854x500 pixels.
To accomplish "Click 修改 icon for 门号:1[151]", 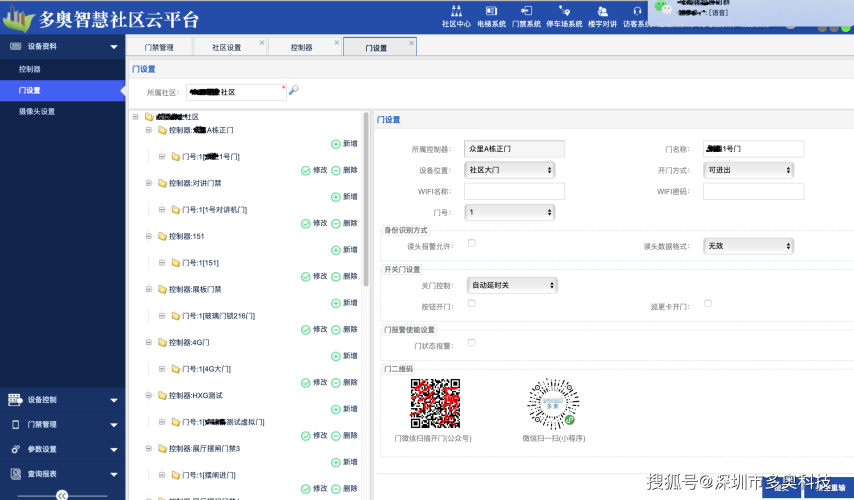I will coord(306,277).
